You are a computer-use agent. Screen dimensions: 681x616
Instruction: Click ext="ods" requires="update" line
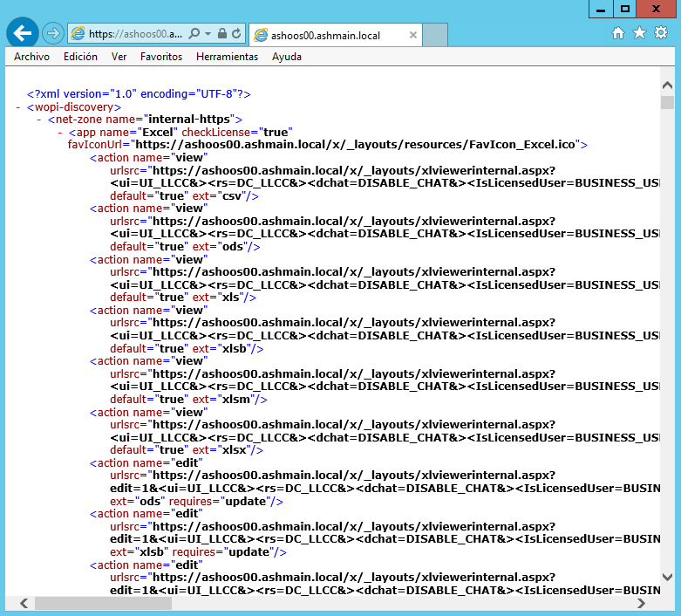click(196, 502)
